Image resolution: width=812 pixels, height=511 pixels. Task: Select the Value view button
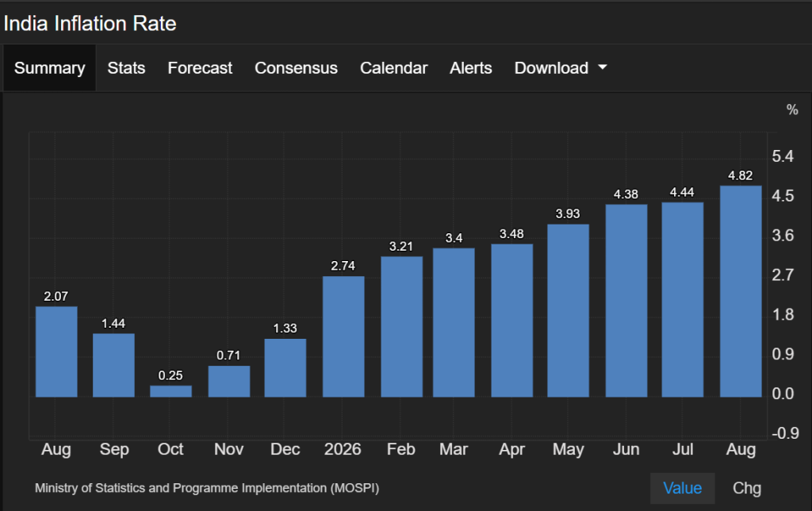(683, 488)
